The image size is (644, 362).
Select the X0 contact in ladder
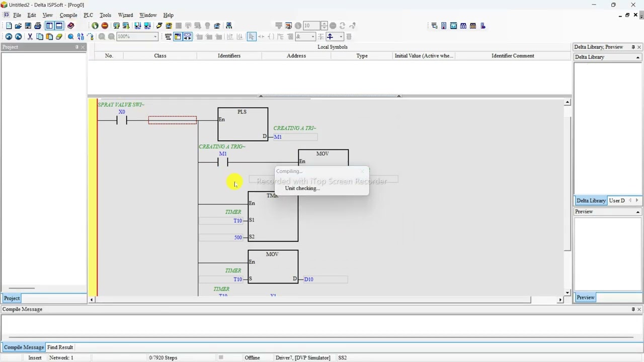pyautogui.click(x=122, y=120)
